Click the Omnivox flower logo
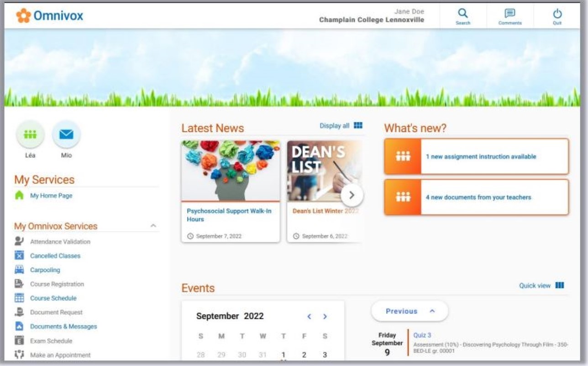588x366 pixels. click(x=24, y=16)
